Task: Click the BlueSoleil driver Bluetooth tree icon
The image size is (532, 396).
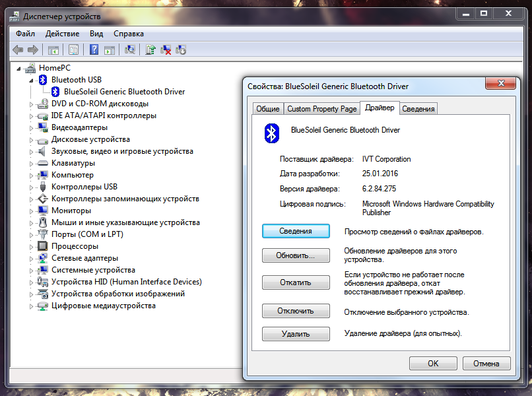Action: point(55,92)
